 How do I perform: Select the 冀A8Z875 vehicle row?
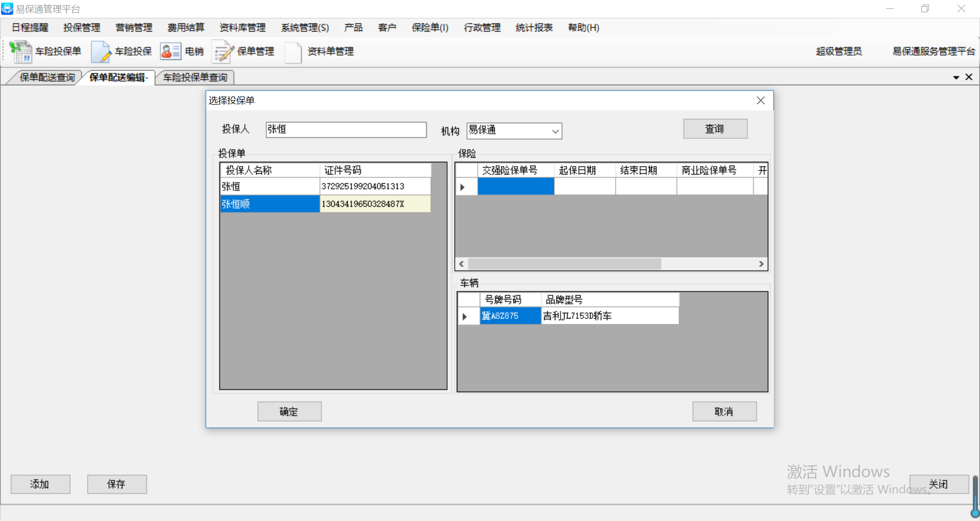(x=509, y=316)
